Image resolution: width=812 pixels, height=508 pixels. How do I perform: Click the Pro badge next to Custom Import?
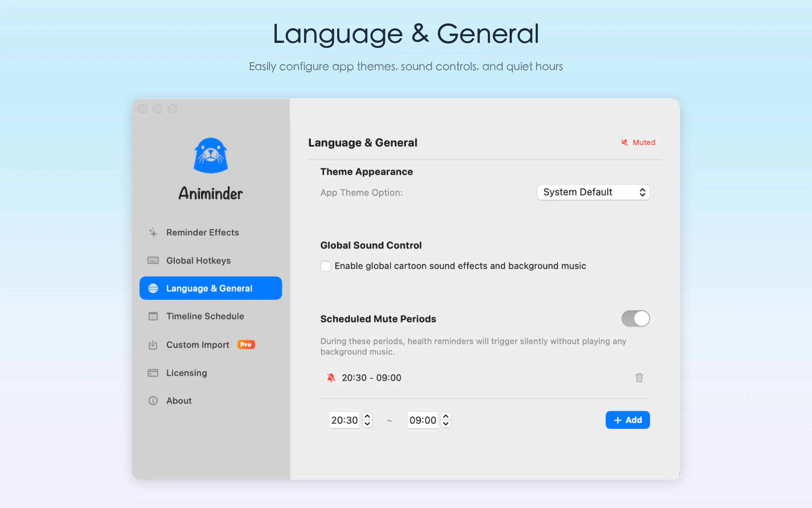coord(246,344)
